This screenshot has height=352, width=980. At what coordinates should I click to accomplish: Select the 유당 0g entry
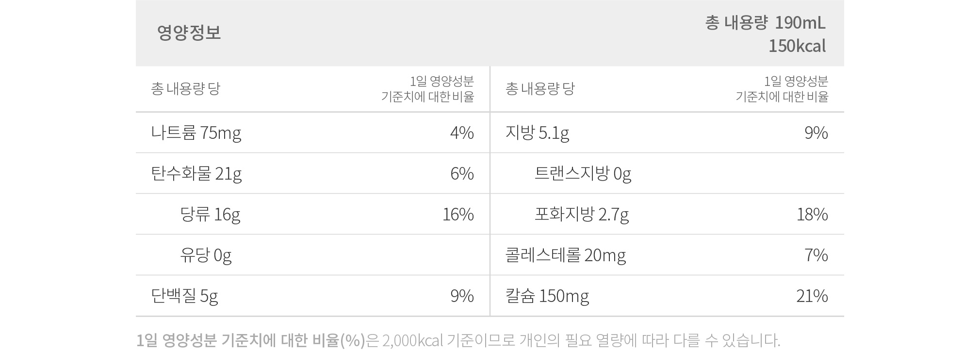click(x=206, y=255)
